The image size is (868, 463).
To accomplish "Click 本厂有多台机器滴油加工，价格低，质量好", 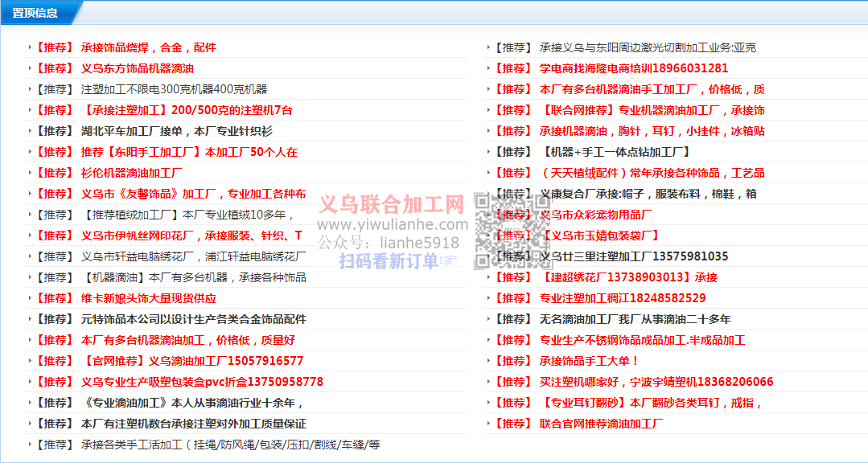I will point(187,340).
